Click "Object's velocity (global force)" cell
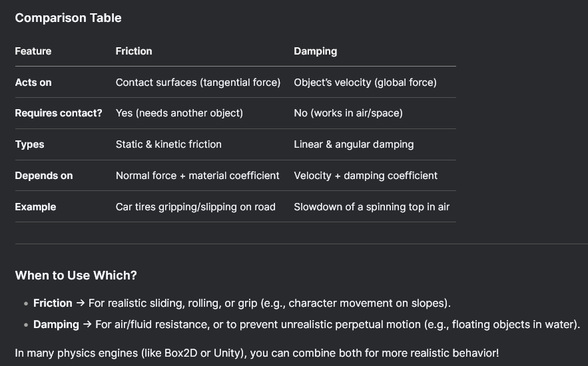Image resolution: width=588 pixels, height=366 pixels. 365,83
